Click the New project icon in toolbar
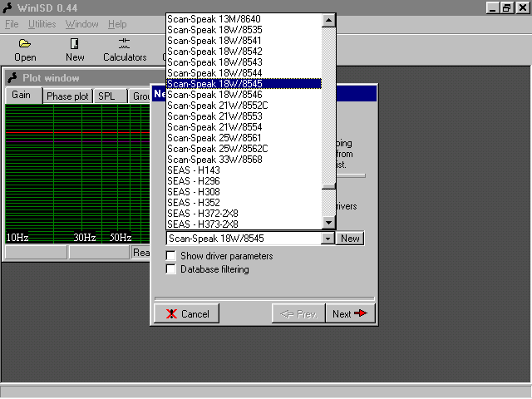532x399 pixels. coord(74,43)
